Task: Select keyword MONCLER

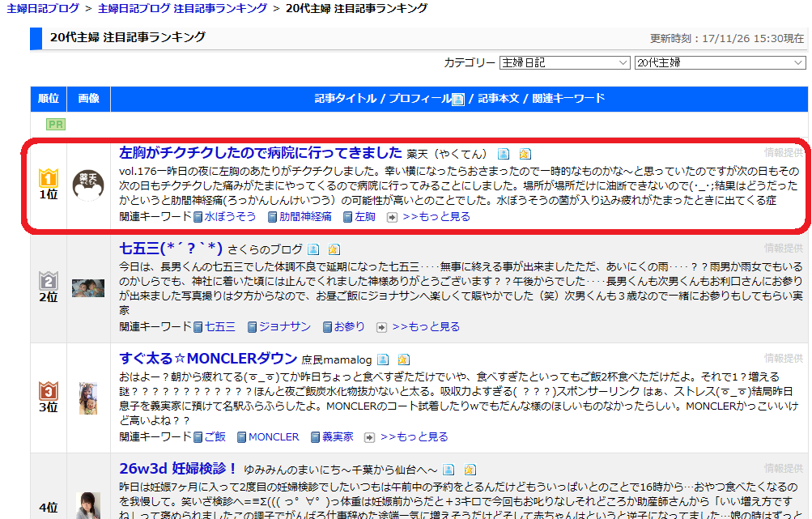Action: (x=274, y=436)
